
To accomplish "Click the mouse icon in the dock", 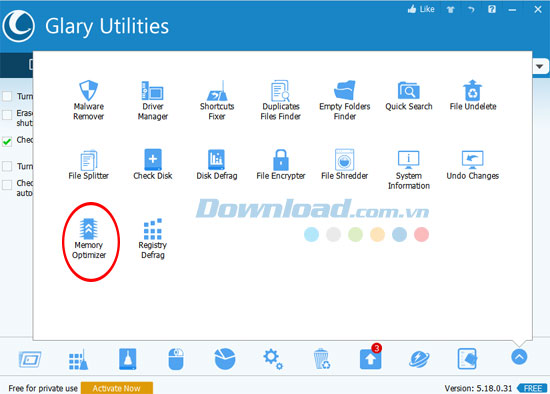I will point(176,359).
